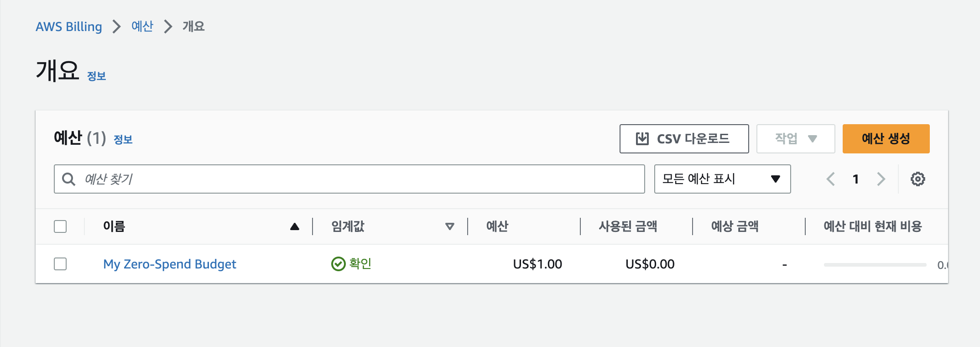Sort by 임계값 column arrow
Screen dimensions: 980x347
pyautogui.click(x=450, y=226)
